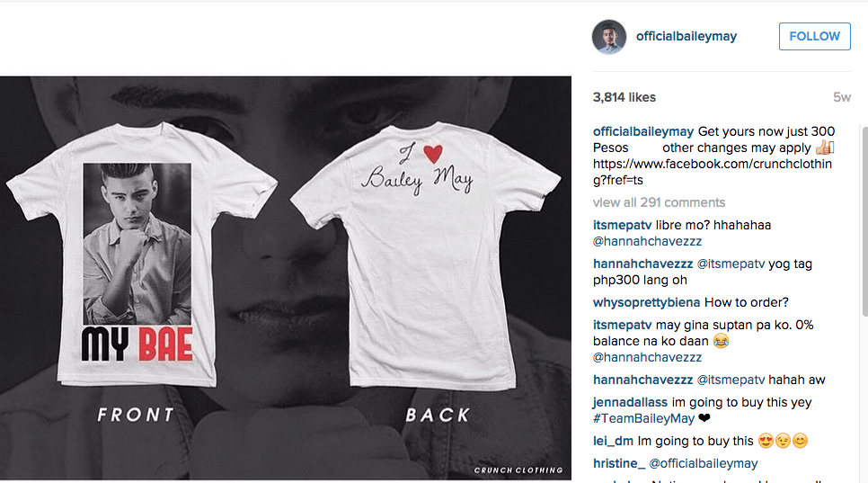Click the 5w post timestamp
This screenshot has width=868, height=483.
click(x=841, y=97)
